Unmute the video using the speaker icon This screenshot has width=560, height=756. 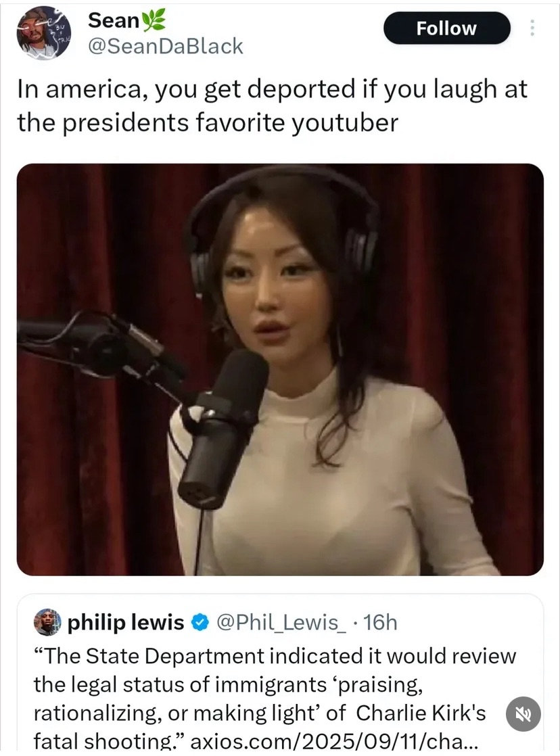[523, 714]
